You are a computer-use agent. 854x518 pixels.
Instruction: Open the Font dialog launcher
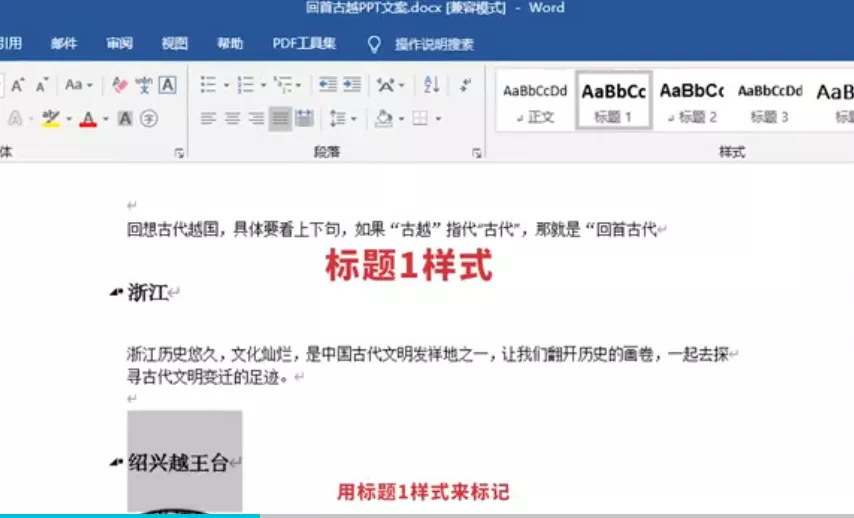tap(179, 154)
